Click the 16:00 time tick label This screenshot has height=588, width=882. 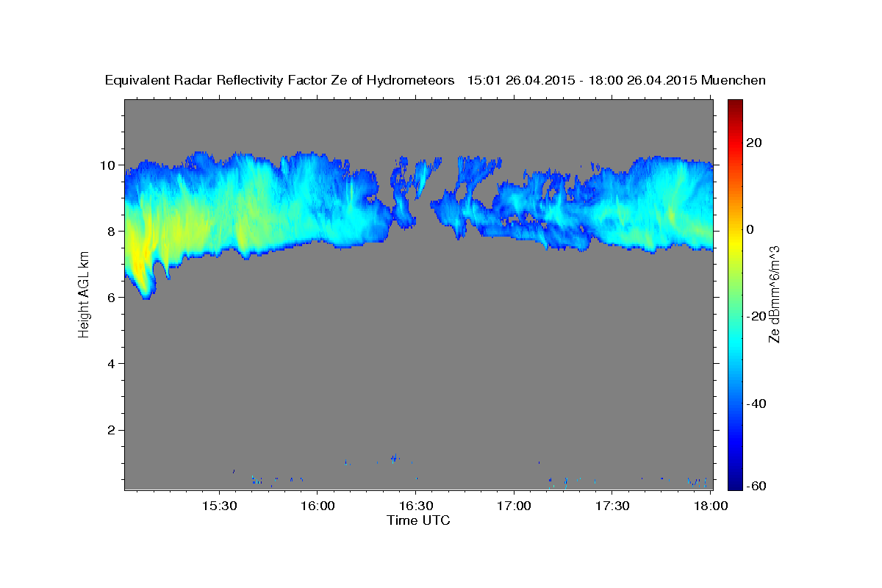(x=318, y=506)
